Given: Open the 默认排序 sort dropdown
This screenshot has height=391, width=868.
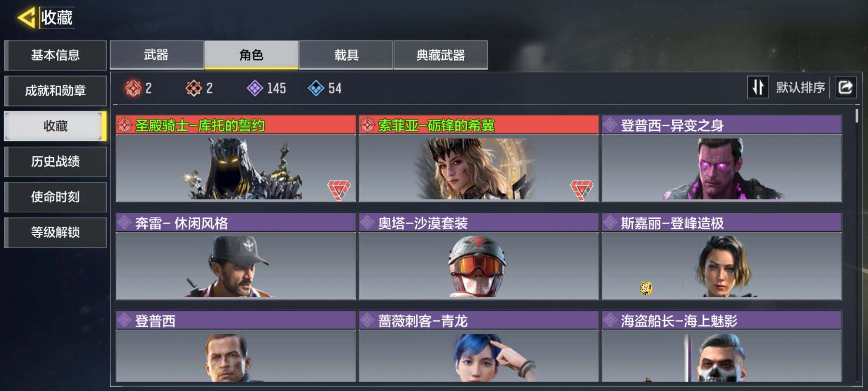Looking at the screenshot, I should click(x=800, y=87).
